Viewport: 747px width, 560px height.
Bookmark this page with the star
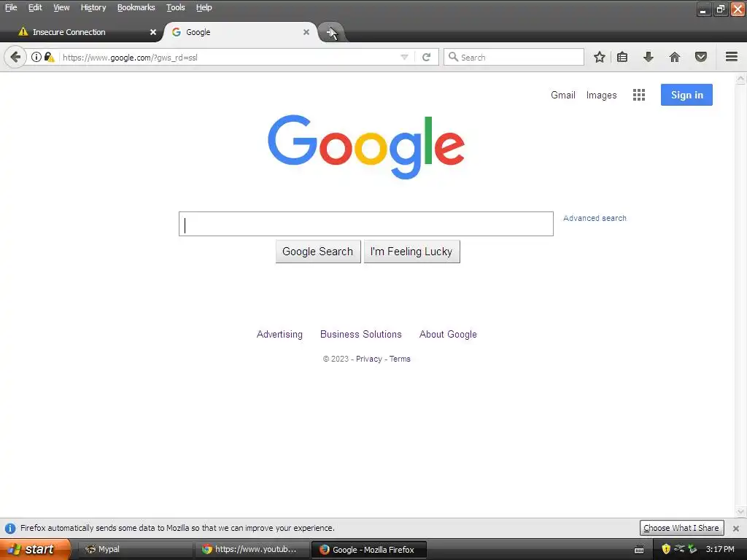click(x=600, y=57)
